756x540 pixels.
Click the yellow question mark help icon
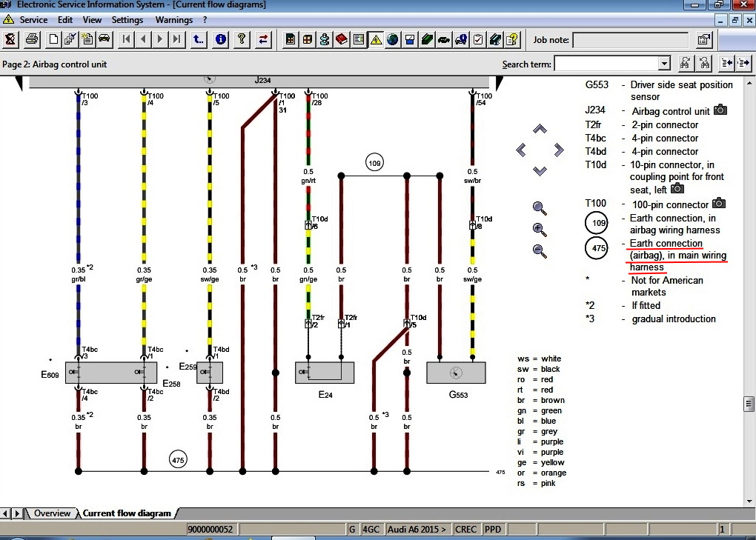[x=242, y=39]
